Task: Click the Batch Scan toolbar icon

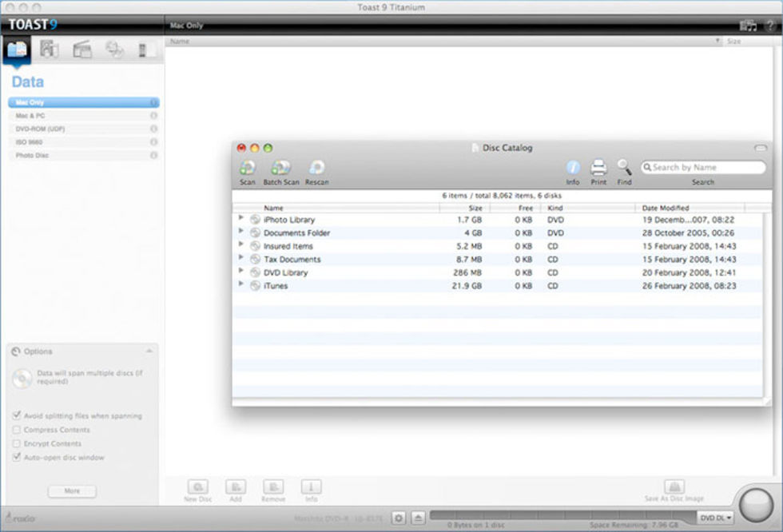Action: [281, 169]
